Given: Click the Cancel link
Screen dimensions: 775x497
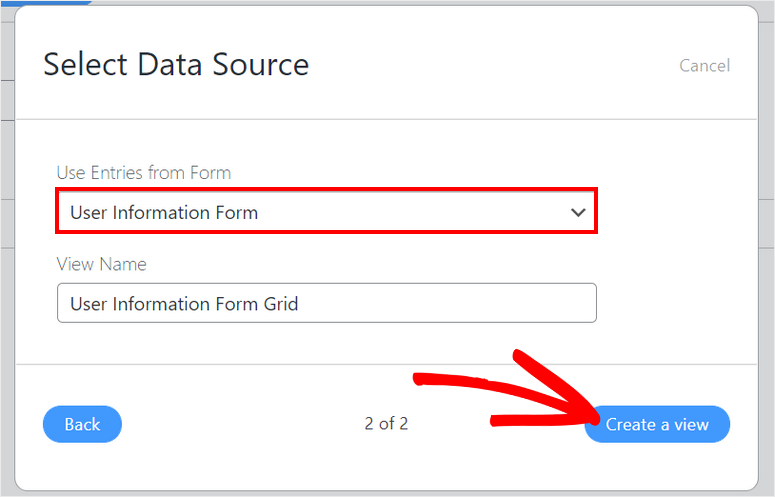Looking at the screenshot, I should tap(704, 66).
